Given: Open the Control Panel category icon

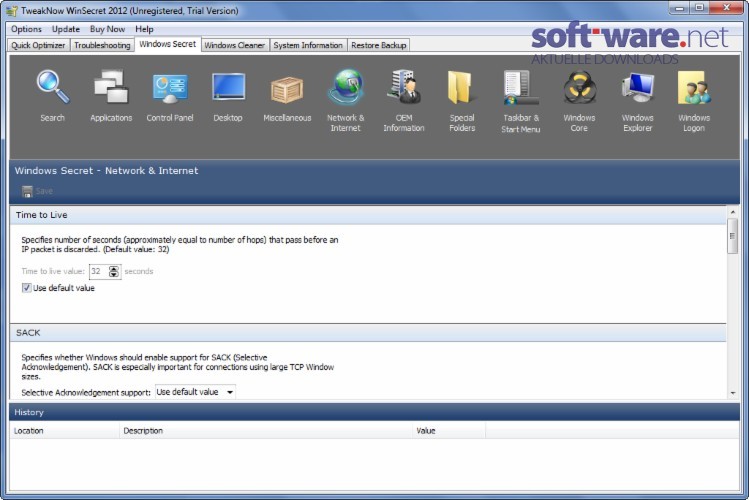Looking at the screenshot, I should 170,88.
